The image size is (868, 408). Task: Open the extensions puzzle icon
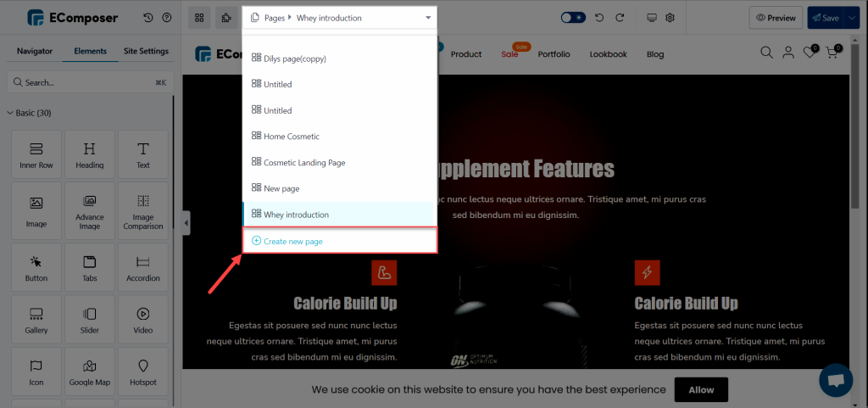pyautogui.click(x=225, y=18)
